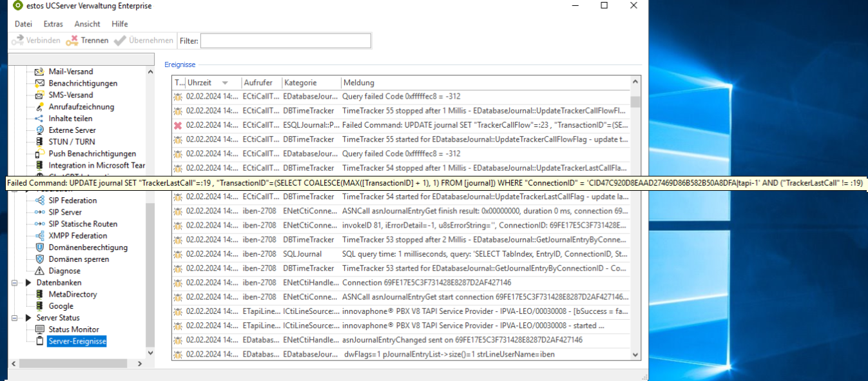
Task: Click the Mail-Versand envelope icon
Action: point(39,72)
